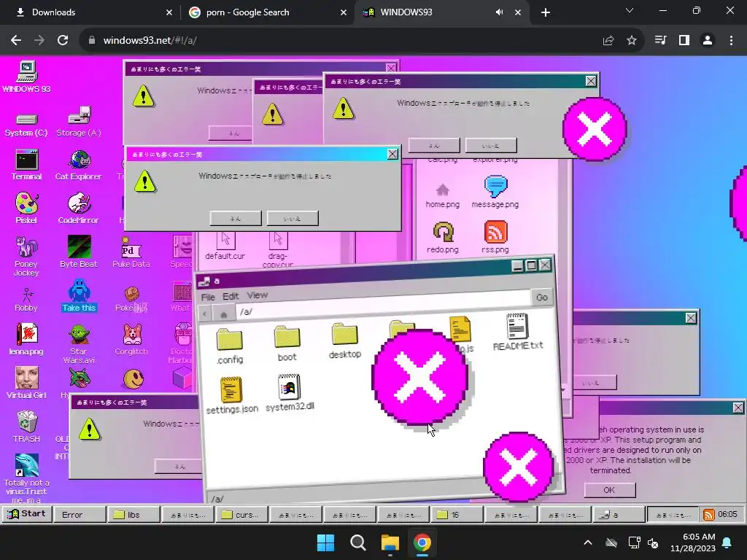Open lenna.png image icon
The width and height of the screenshot is (747, 560).
[26, 339]
